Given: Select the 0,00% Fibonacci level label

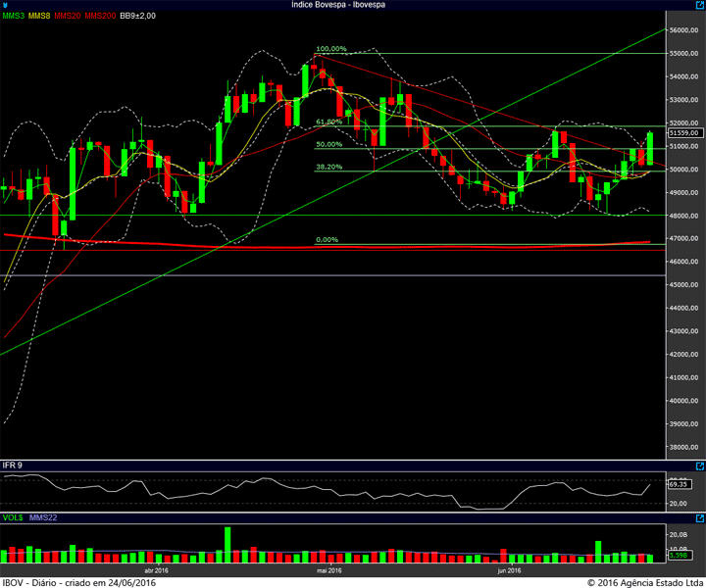Looking at the screenshot, I should (x=327, y=239).
